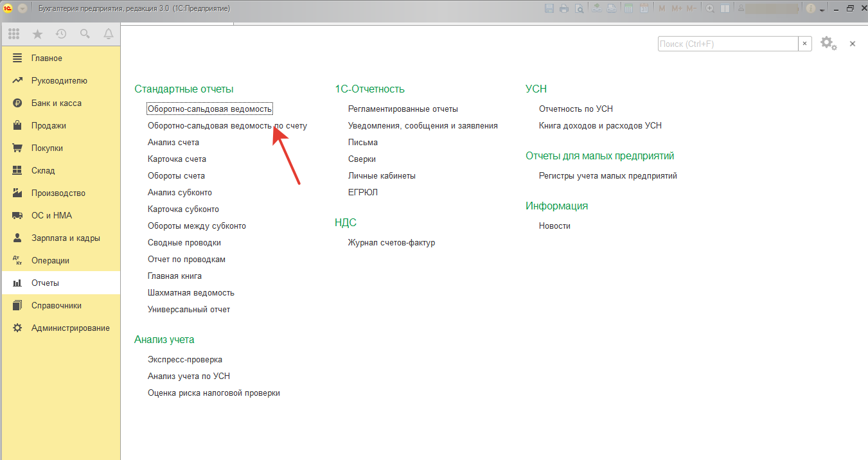The width and height of the screenshot is (868, 460).
Task: Open Оборотно-сальдовая ведомость report
Action: point(210,109)
